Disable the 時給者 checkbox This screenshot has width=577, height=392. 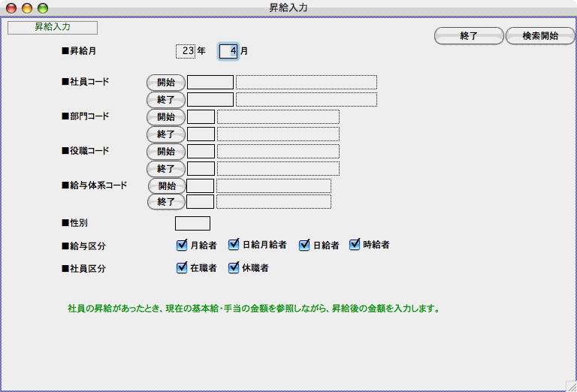355,245
